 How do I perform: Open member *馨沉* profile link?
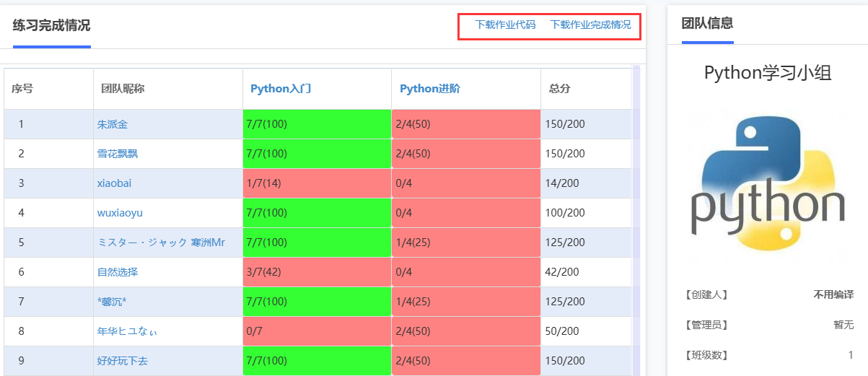[112, 302]
